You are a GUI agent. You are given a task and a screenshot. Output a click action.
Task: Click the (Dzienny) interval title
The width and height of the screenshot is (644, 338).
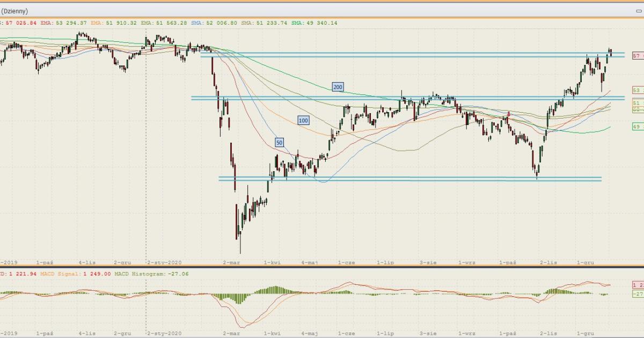click(x=14, y=11)
